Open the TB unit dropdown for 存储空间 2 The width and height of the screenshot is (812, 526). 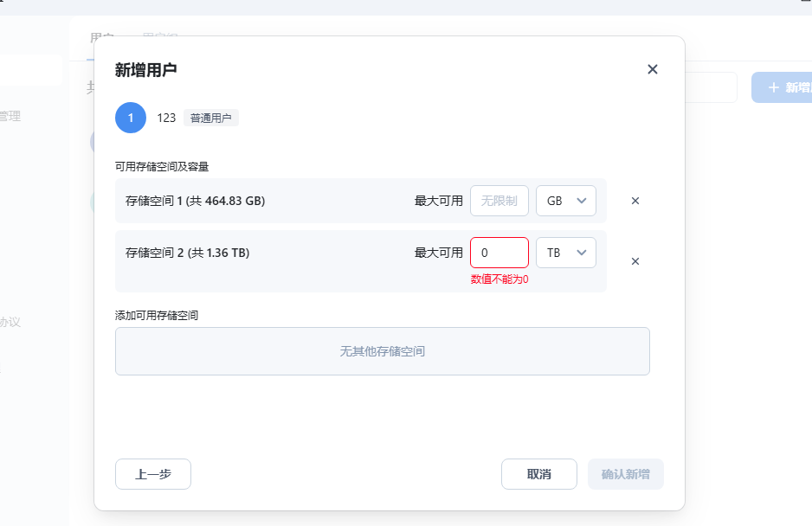click(x=565, y=253)
